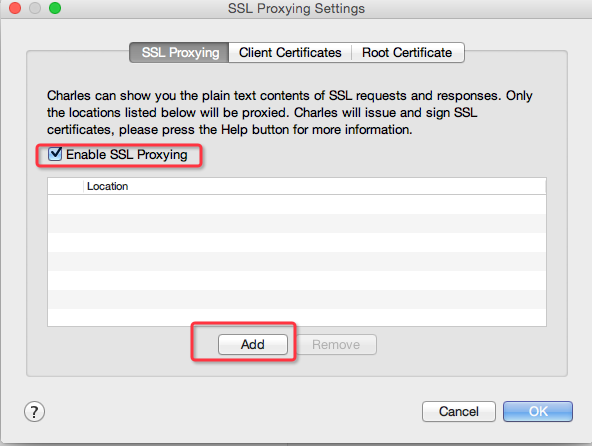This screenshot has height=446, width=592.
Task: Sort by the Location column header
Action: pos(314,186)
